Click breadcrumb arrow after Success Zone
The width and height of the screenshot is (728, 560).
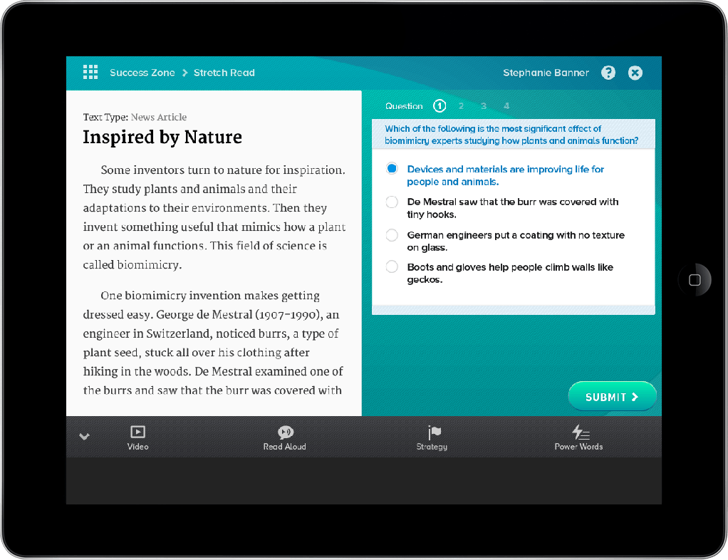point(184,73)
